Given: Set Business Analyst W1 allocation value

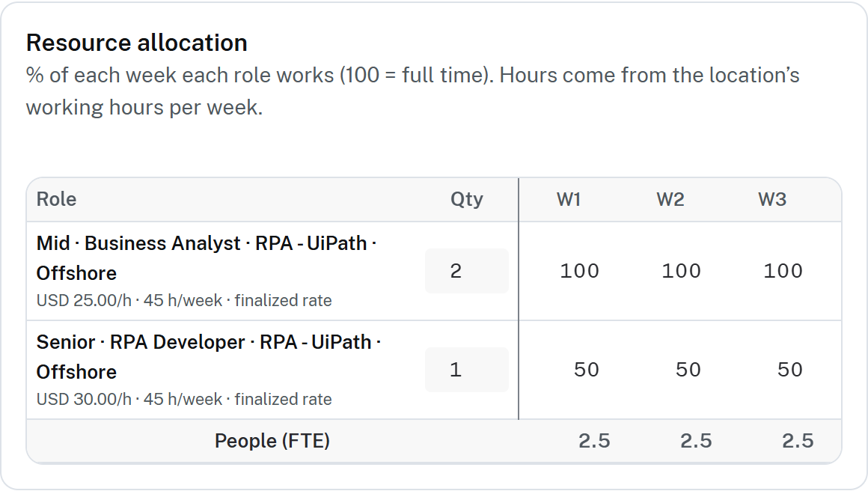Looking at the screenshot, I should point(579,271).
